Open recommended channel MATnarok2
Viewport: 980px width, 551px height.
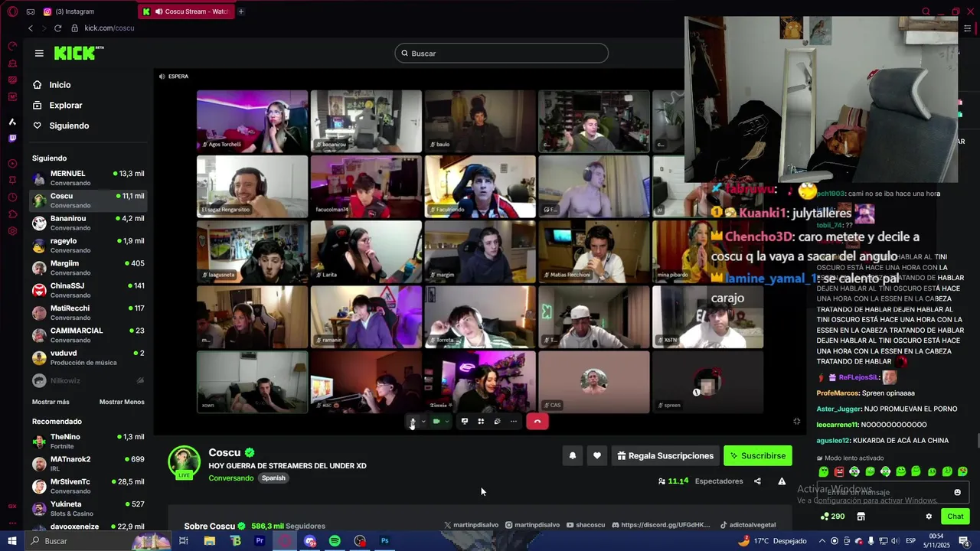(x=88, y=464)
